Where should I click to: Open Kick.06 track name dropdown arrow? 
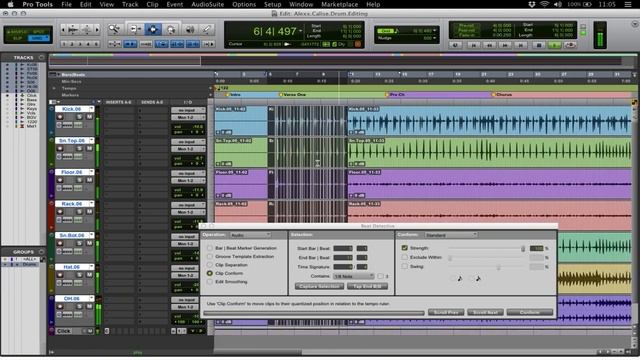91,109
